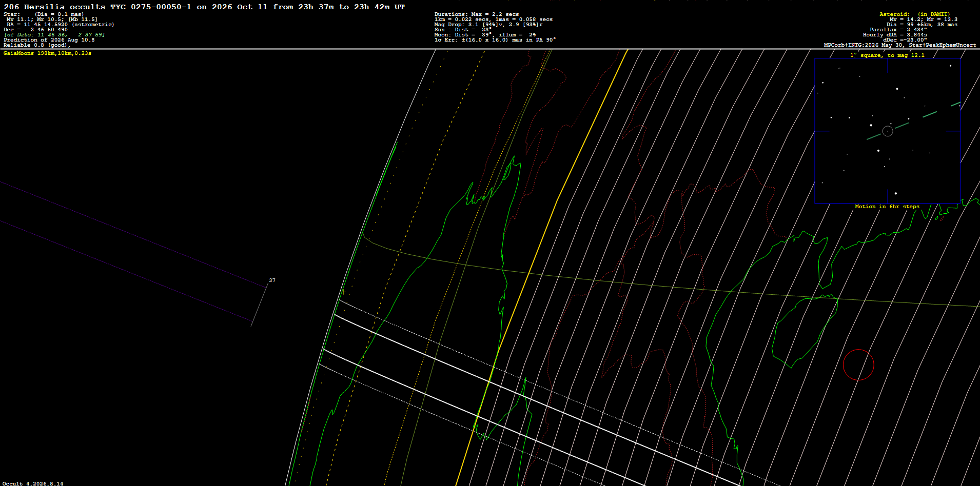Click the "37" minute marker on the path
Image resolution: width=980 pixels, height=486 pixels.
pyautogui.click(x=272, y=280)
